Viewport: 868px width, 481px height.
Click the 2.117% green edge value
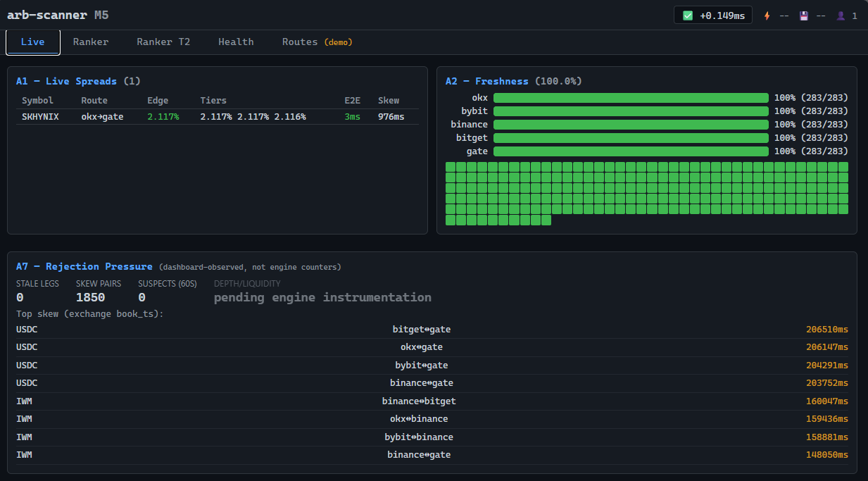(x=163, y=117)
